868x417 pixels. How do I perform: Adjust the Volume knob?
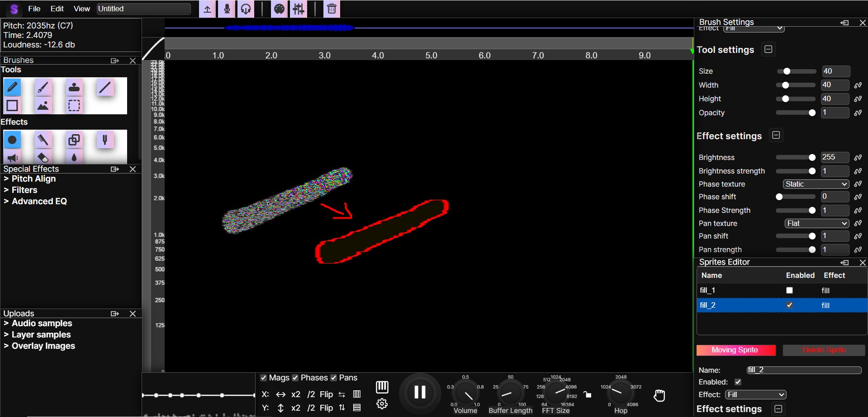465,393
